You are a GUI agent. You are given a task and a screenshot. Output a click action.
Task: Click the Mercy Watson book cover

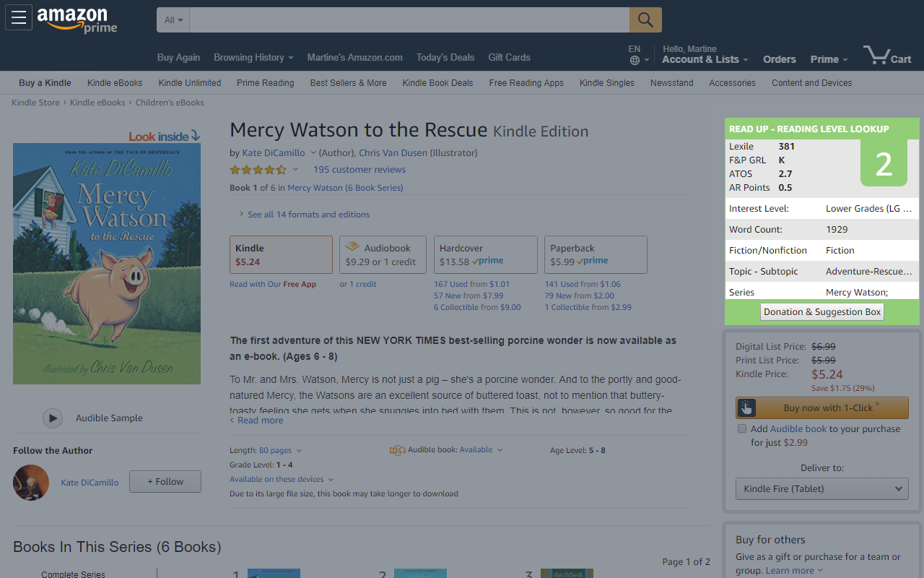pyautogui.click(x=107, y=264)
